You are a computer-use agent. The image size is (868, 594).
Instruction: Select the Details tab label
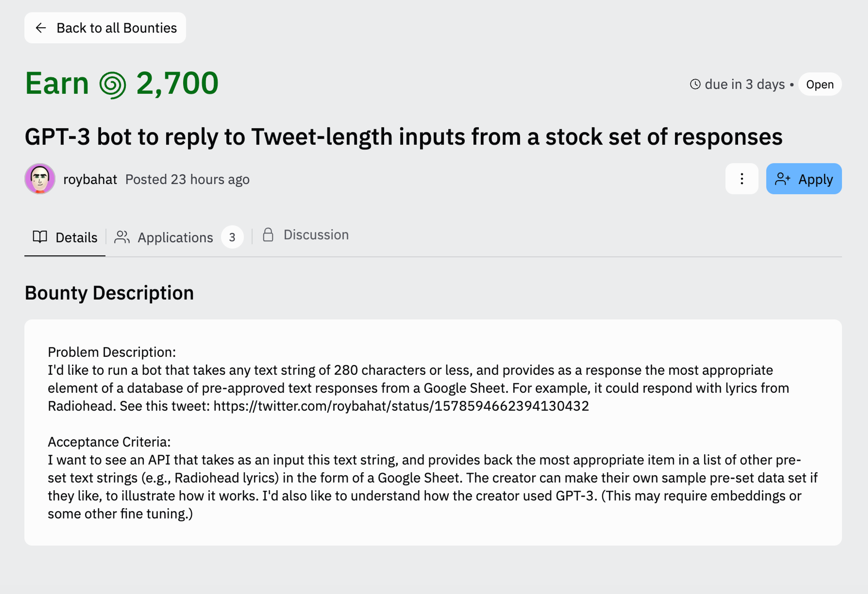[x=77, y=237]
